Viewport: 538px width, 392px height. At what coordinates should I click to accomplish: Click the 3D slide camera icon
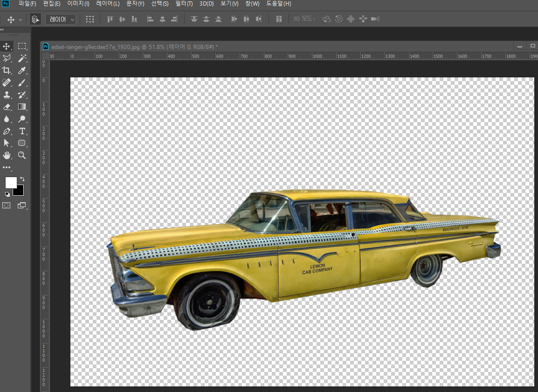(x=363, y=19)
